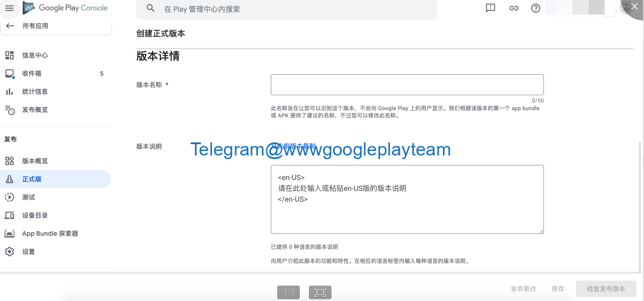Click the 版本详情 heading
The width and height of the screenshot is (644, 301).
[x=158, y=56]
